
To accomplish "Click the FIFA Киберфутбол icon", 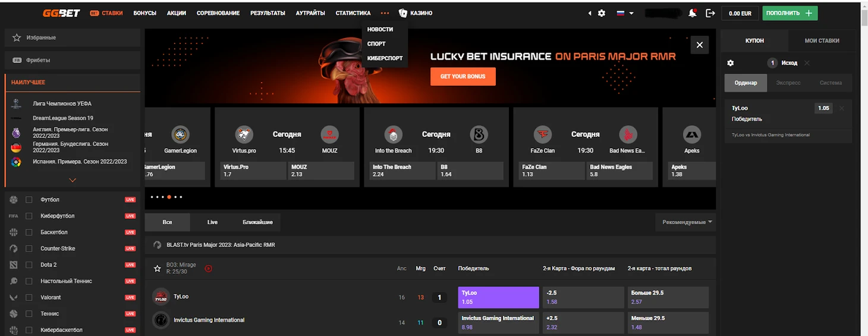I will [14, 216].
